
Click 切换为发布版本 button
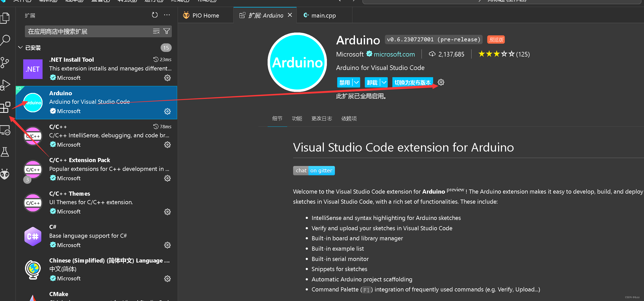click(412, 82)
